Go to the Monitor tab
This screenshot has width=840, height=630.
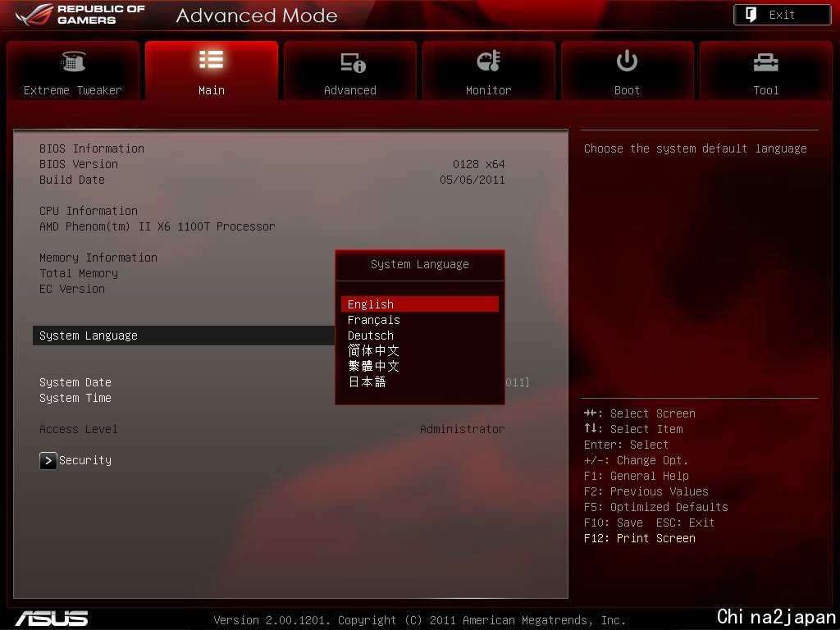click(x=489, y=71)
